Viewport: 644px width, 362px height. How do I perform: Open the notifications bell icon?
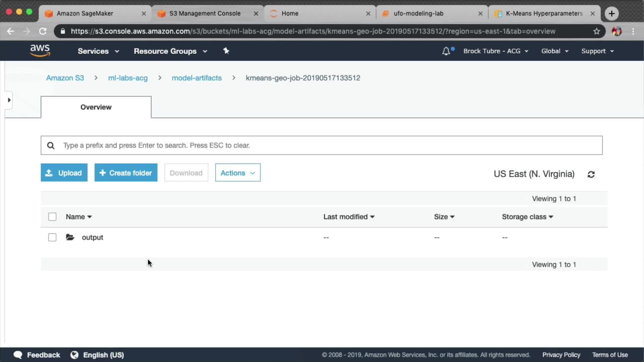[x=446, y=51]
